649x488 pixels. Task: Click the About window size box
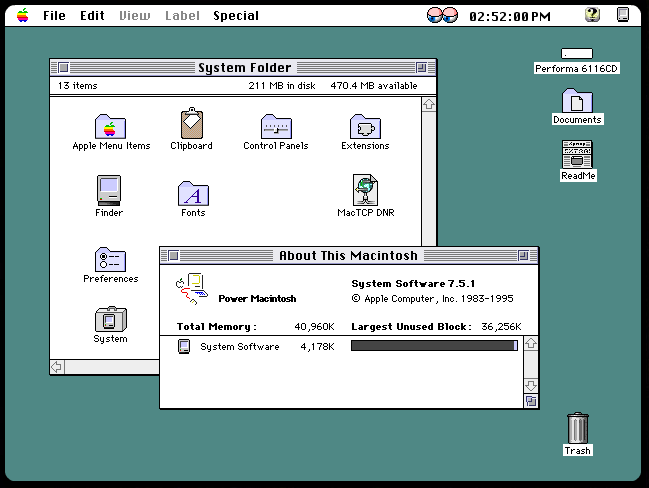click(531, 401)
